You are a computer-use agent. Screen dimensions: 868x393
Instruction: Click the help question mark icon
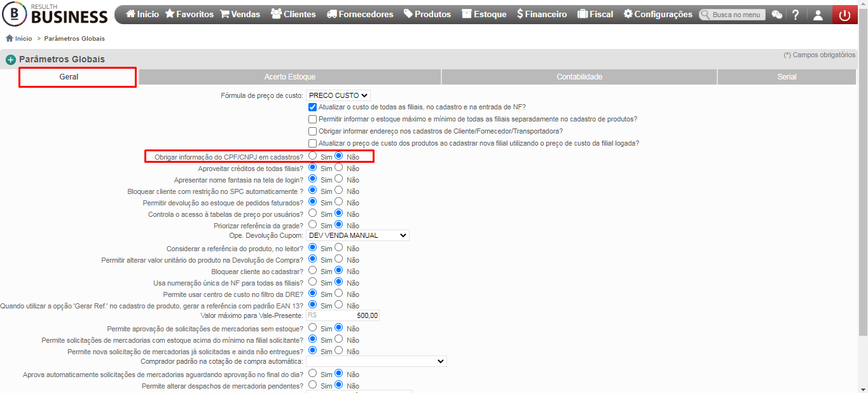click(796, 15)
